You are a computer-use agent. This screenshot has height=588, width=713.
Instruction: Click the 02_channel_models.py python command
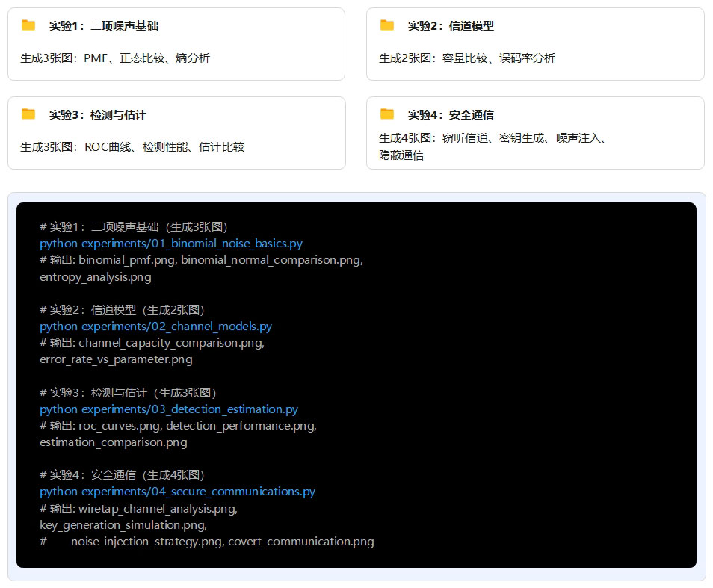[x=155, y=327]
